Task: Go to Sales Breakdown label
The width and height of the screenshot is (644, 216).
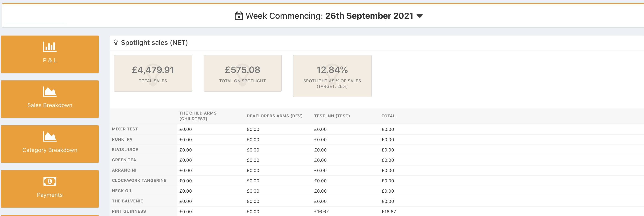Action: click(x=50, y=105)
